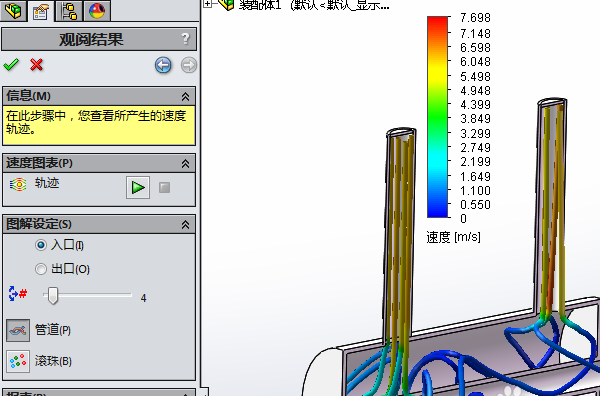Click the trajectory count slider handle

[x=53, y=295]
